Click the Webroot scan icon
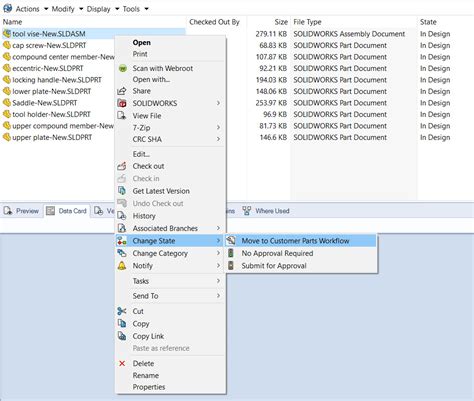 coord(123,68)
